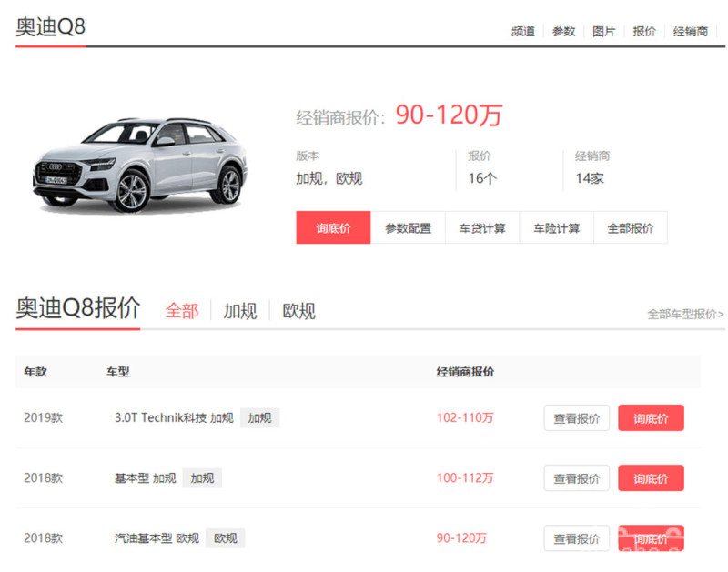Click 询底价 for 2018款 基本型 加规
This screenshot has height=572, width=728.
651,478
